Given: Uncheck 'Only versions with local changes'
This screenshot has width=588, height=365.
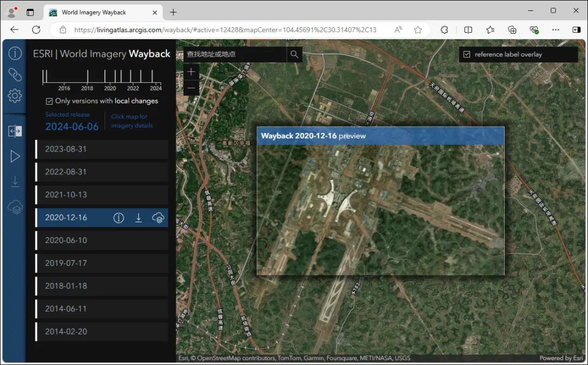Looking at the screenshot, I should 48,101.
